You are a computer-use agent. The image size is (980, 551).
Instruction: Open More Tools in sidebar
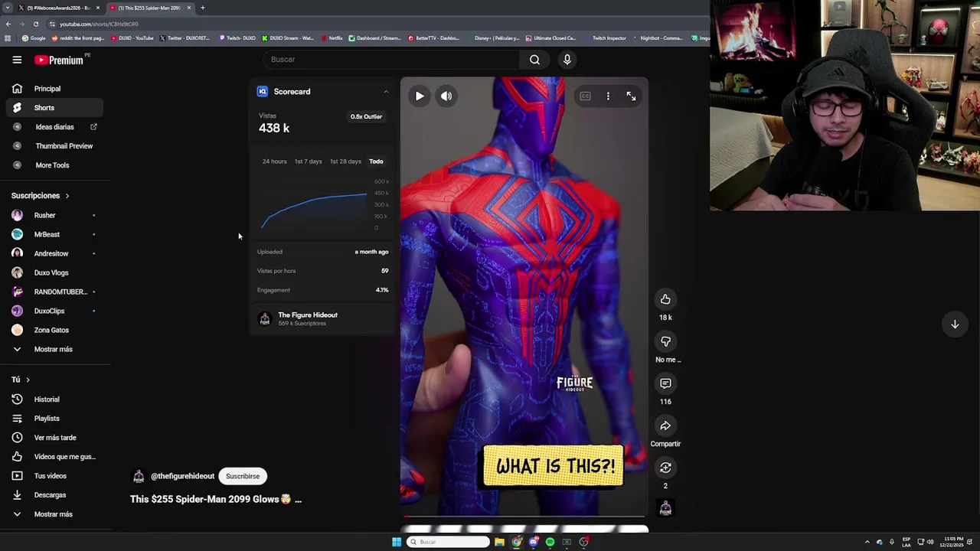(54, 165)
